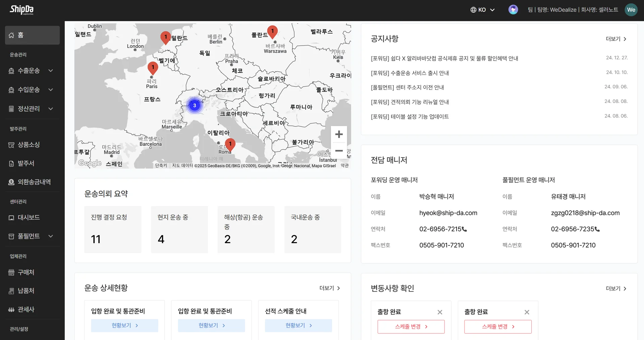Open 상품소싱 from the sidebar icon
Viewport: 644px width, 340px height.
pos(11,145)
